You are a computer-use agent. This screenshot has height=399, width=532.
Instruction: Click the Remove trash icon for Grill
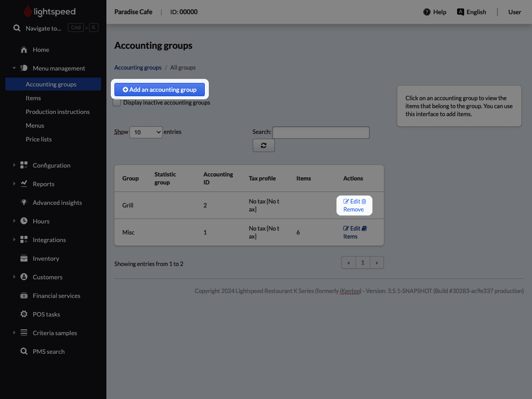click(x=364, y=201)
